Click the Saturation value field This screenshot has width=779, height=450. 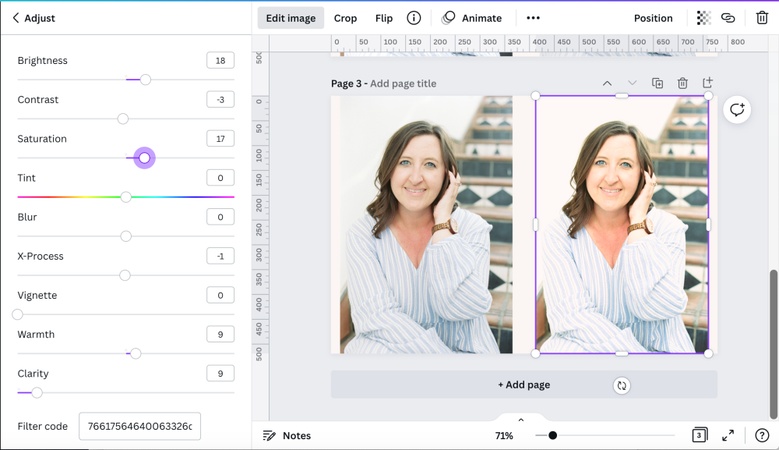click(220, 139)
